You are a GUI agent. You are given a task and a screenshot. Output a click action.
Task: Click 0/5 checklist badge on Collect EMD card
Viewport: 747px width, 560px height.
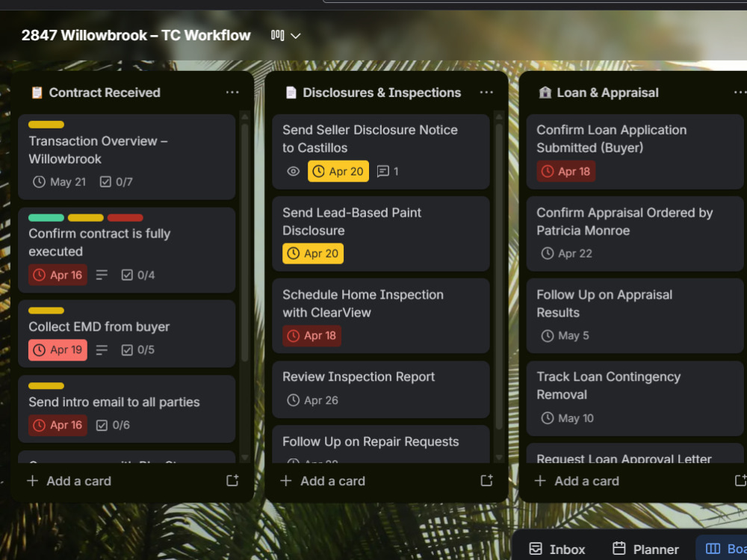pos(138,350)
